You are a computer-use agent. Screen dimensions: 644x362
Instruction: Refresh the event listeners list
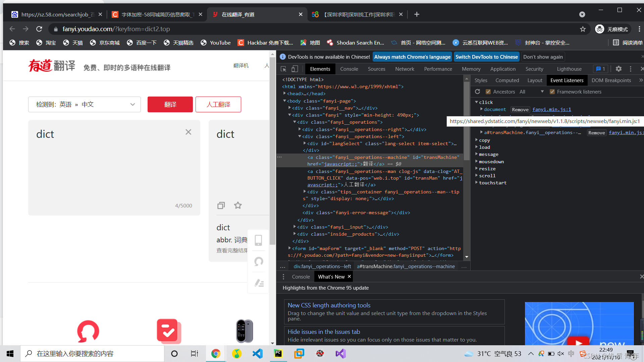pos(478,92)
